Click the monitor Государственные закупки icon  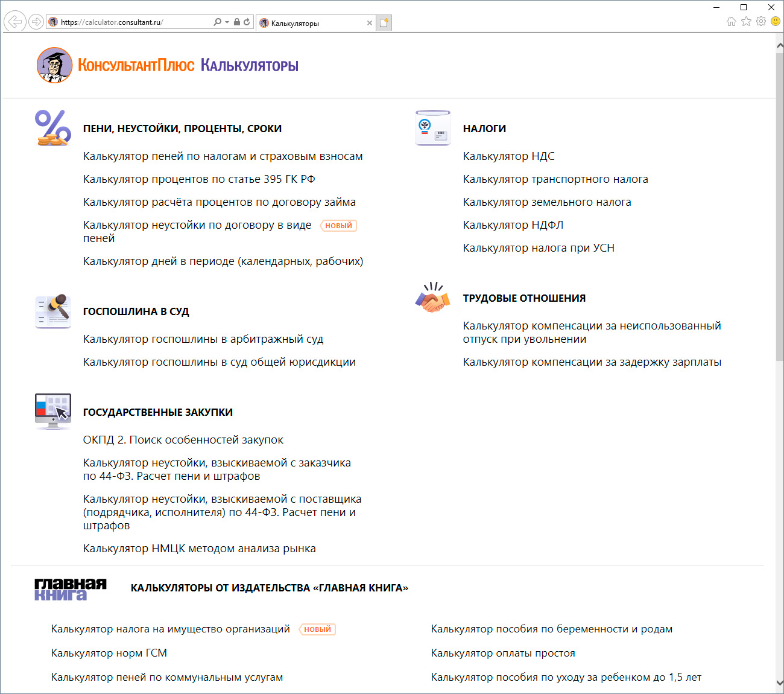coord(53,412)
